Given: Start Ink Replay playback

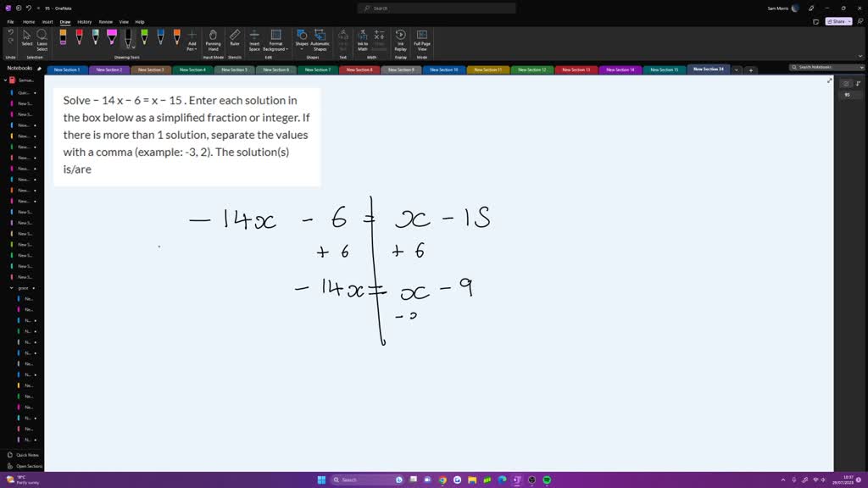Looking at the screenshot, I should pos(400,38).
